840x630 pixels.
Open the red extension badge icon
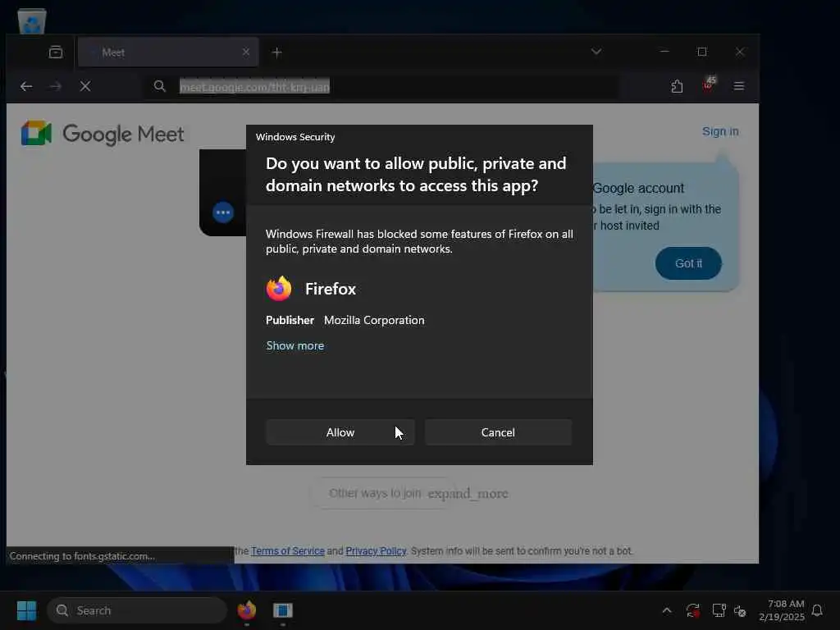click(708, 84)
